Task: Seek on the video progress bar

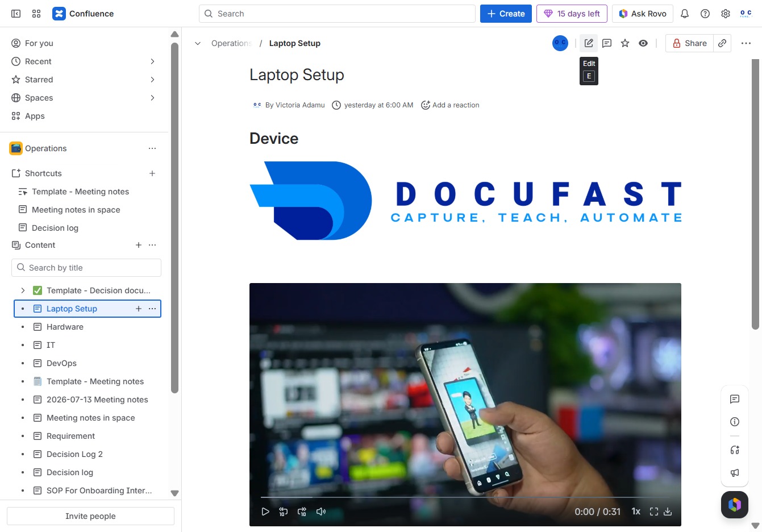Action: (465, 497)
